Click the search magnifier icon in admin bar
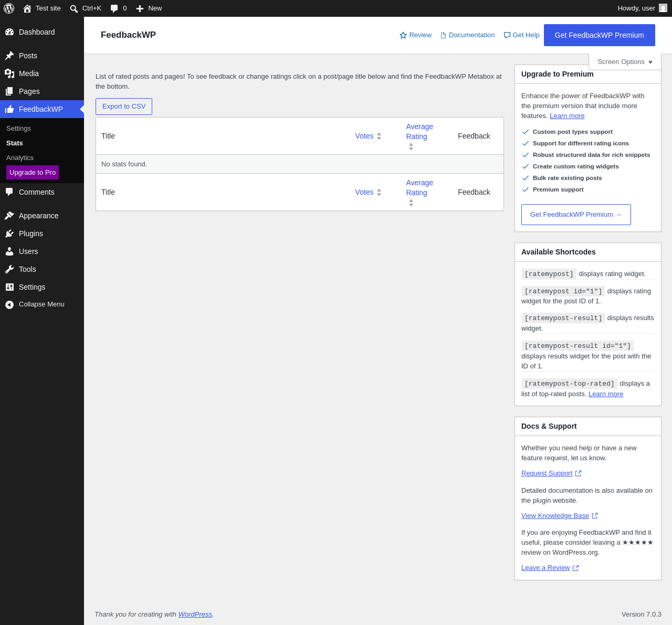672x625 pixels. tap(74, 8)
